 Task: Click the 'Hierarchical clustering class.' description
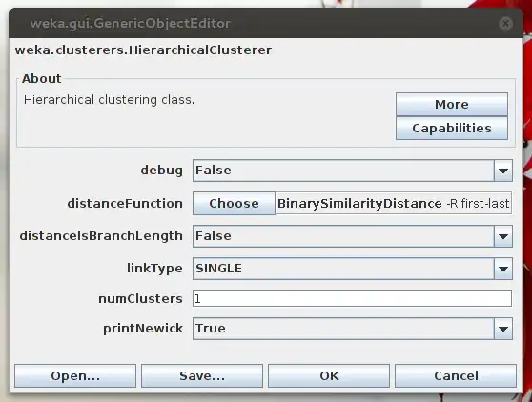point(109,100)
